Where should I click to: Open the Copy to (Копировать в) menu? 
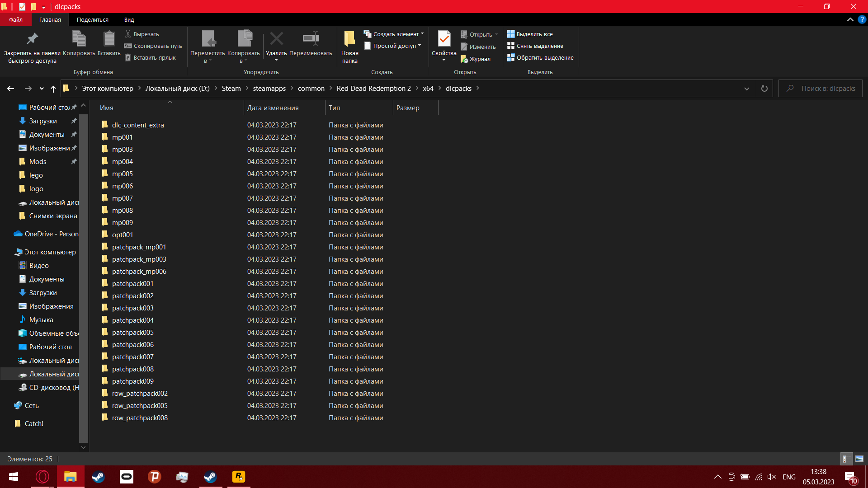click(x=244, y=47)
